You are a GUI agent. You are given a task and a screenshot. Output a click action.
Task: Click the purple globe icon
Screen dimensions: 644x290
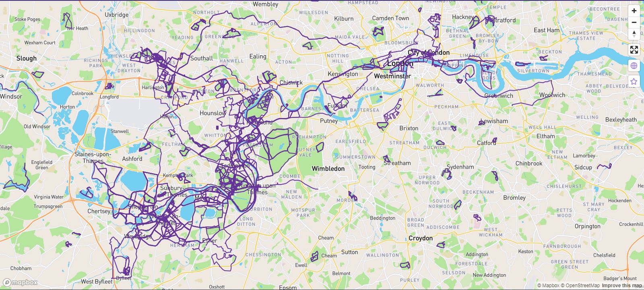pos(634,66)
